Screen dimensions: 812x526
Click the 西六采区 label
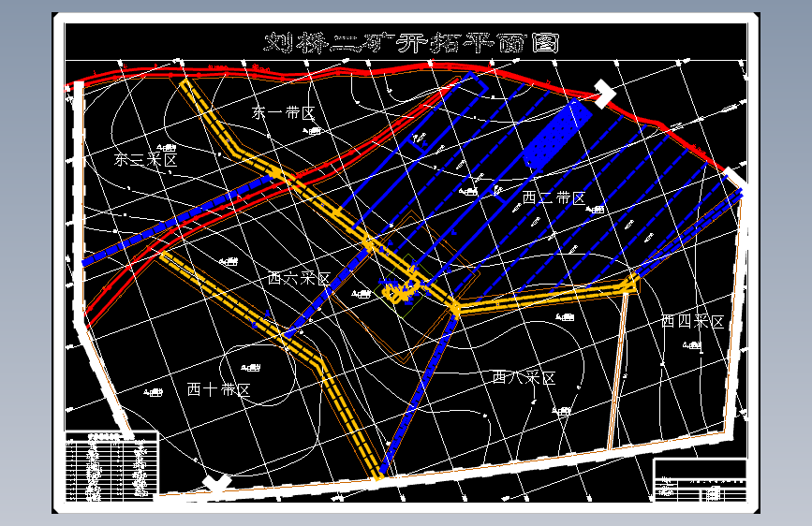point(300,278)
